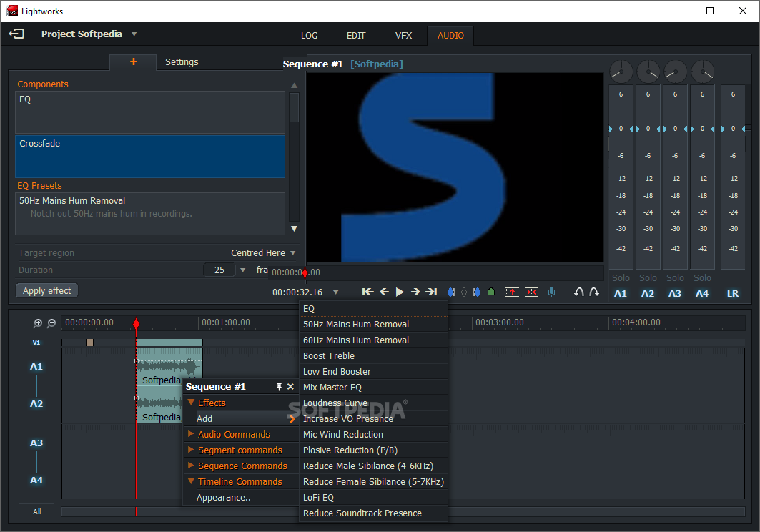
Task: Zoom in on the timeline
Action: 38,323
